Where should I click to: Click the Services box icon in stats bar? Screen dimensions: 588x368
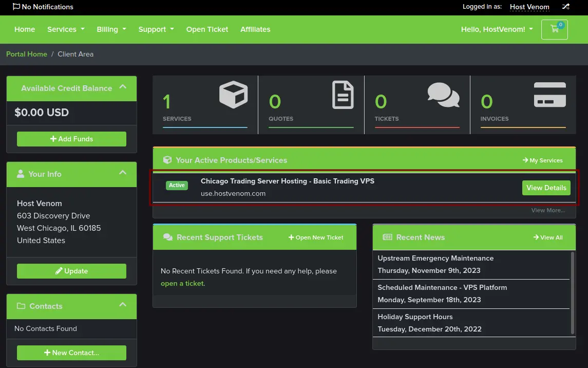tap(233, 95)
